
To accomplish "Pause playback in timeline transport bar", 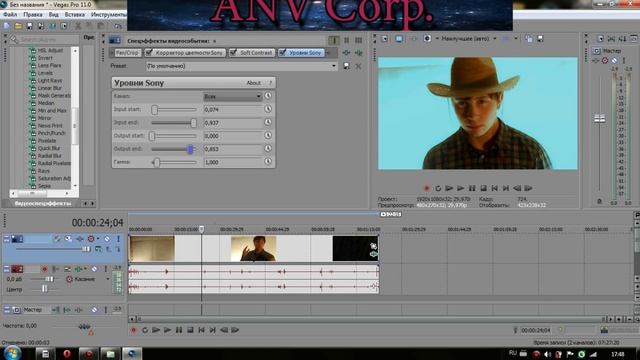I will pyautogui.click(x=179, y=330).
